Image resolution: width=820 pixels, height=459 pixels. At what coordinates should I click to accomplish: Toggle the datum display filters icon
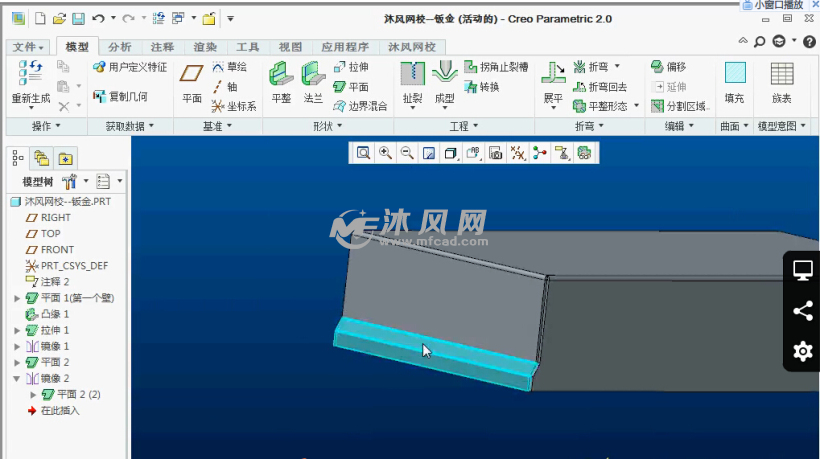point(517,153)
